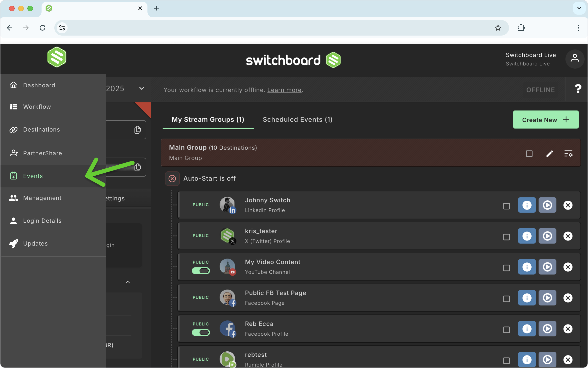The height and width of the screenshot is (368, 588).
Task: Start stream for My Video Content
Action: pos(547,267)
